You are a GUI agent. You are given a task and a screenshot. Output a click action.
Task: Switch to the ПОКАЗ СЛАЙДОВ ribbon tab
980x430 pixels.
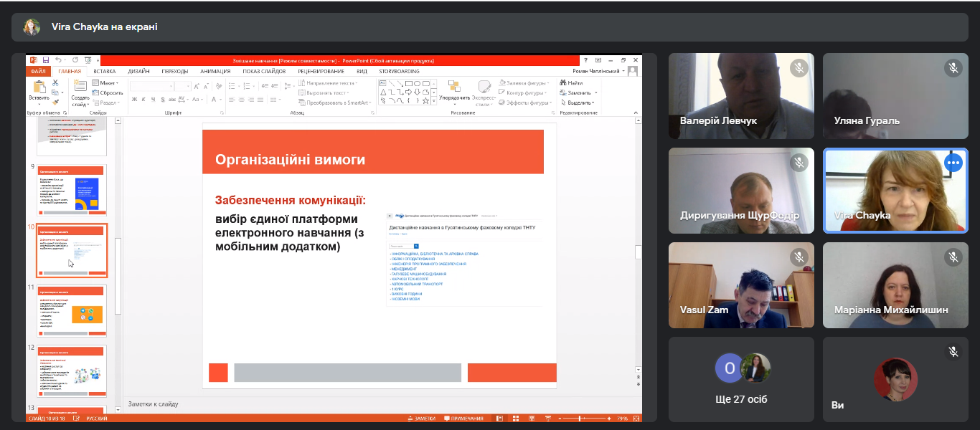click(x=264, y=71)
